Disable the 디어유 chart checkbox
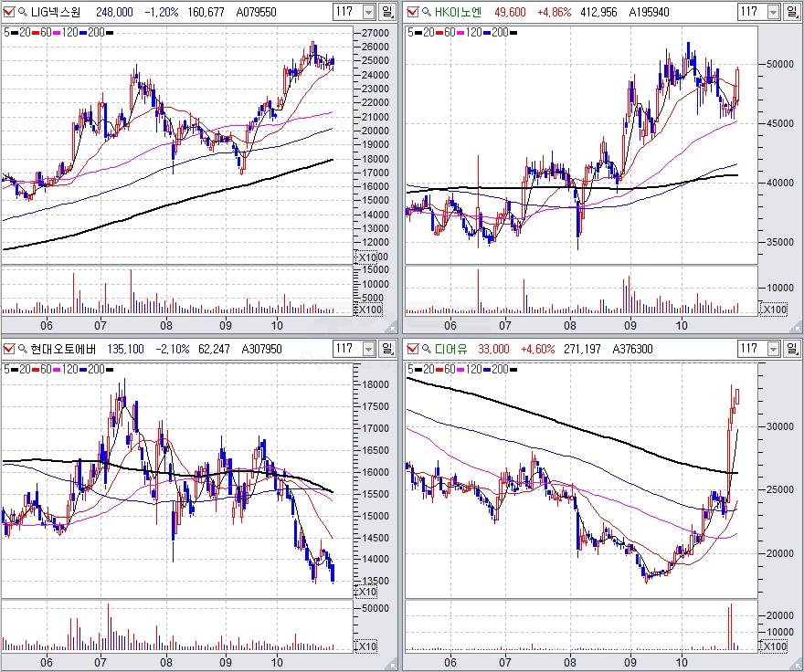This screenshot has width=804, height=672. pyautogui.click(x=411, y=348)
